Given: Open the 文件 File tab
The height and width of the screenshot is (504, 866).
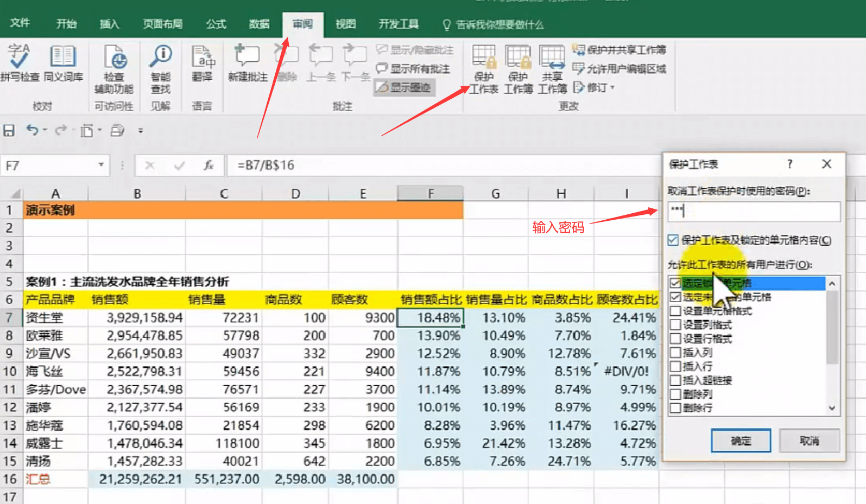Looking at the screenshot, I should coord(20,23).
